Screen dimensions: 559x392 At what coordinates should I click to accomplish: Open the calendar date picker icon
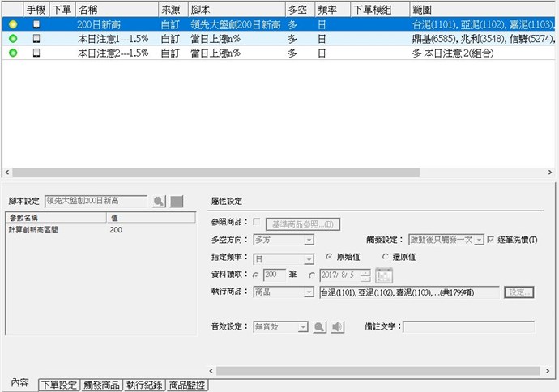(383, 275)
